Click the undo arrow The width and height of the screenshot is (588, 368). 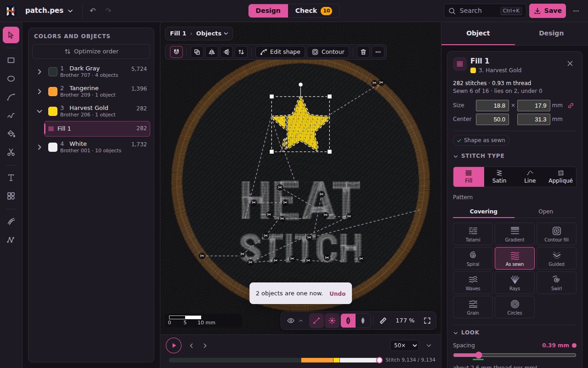93,11
